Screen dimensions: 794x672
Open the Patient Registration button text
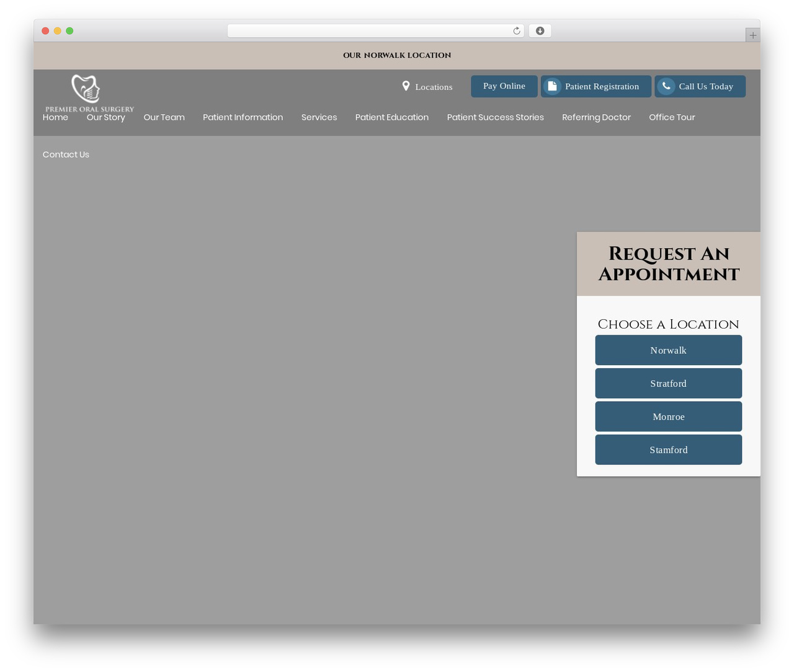602,86
